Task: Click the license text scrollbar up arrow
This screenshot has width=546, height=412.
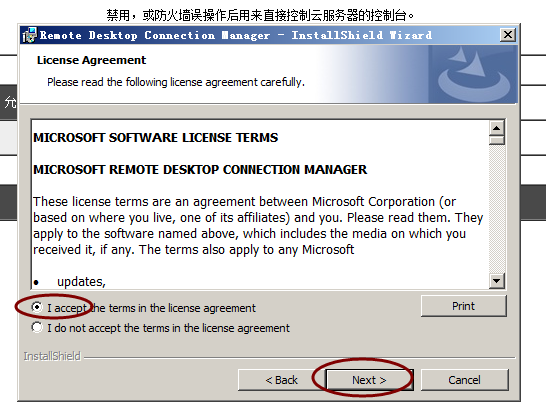Action: pos(497,128)
